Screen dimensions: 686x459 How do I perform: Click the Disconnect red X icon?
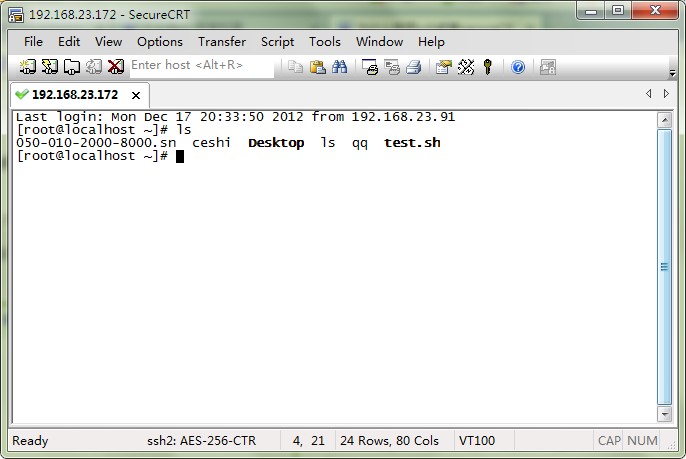click(x=116, y=67)
